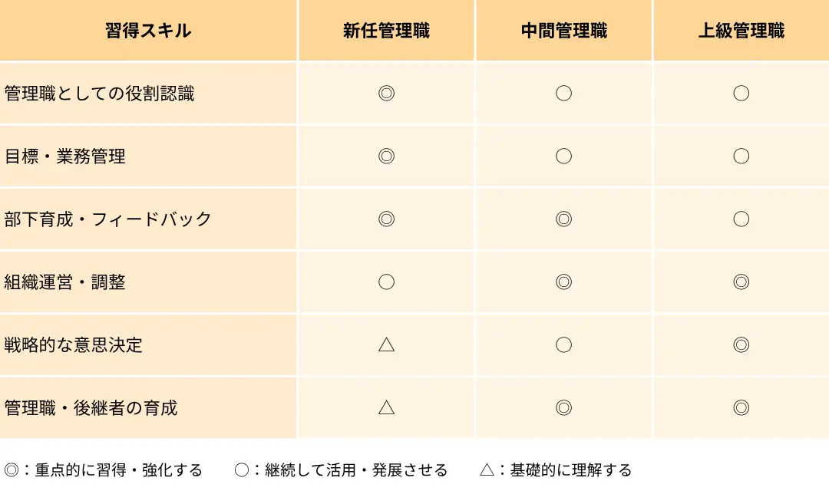829x504 pixels.
Task: Click the triangle for 管理職・後継者の育成 新任管理職
Action: [x=386, y=408]
